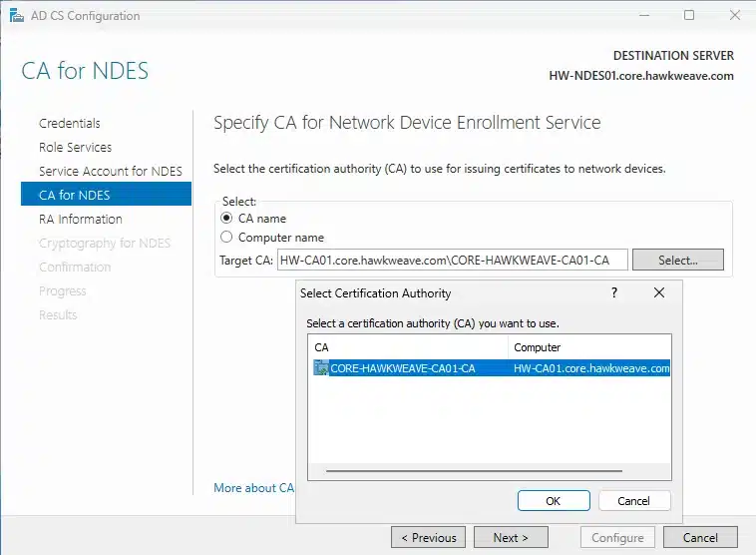This screenshot has height=555, width=756.
Task: Go back with Previous button
Action: 428,538
